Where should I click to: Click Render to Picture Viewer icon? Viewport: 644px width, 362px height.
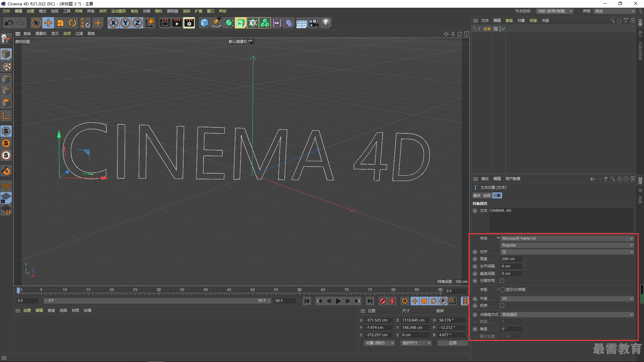click(177, 23)
